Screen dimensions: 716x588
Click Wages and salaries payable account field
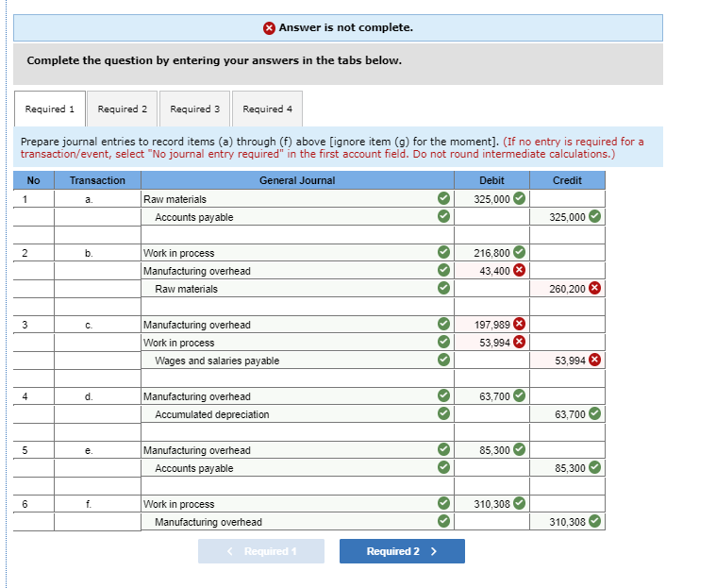(297, 361)
